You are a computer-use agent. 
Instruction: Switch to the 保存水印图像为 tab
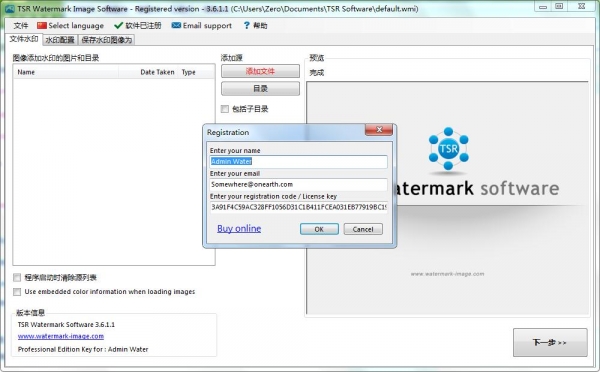pos(106,40)
